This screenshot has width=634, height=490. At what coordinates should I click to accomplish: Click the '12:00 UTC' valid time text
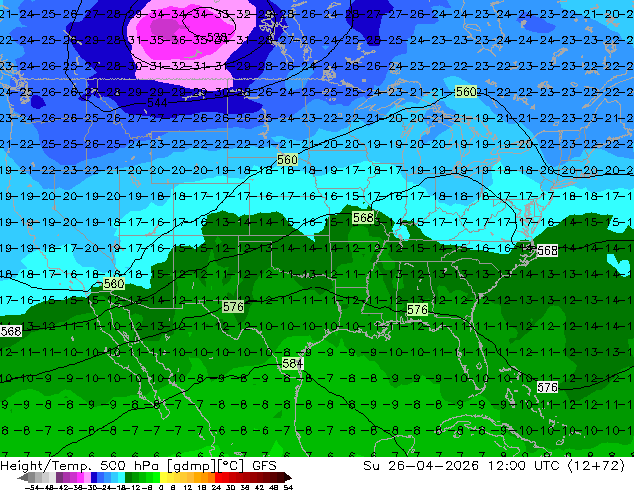pos(524,466)
